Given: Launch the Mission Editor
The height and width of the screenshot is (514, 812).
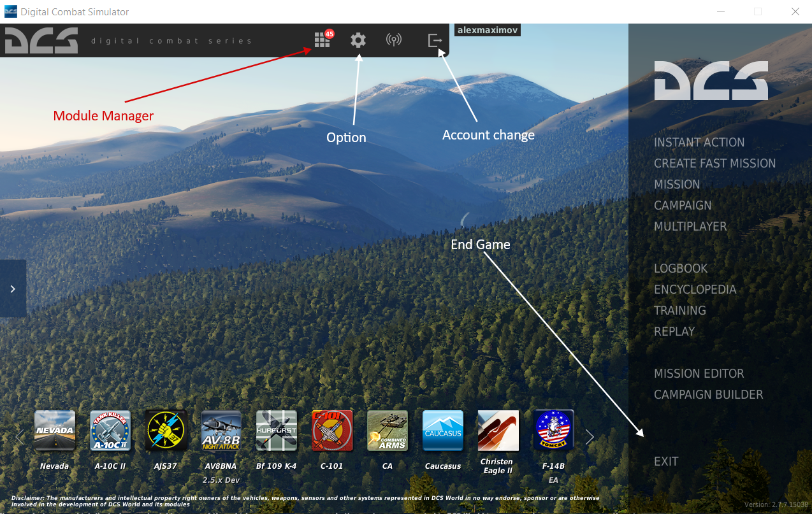Looking at the screenshot, I should click(x=699, y=374).
